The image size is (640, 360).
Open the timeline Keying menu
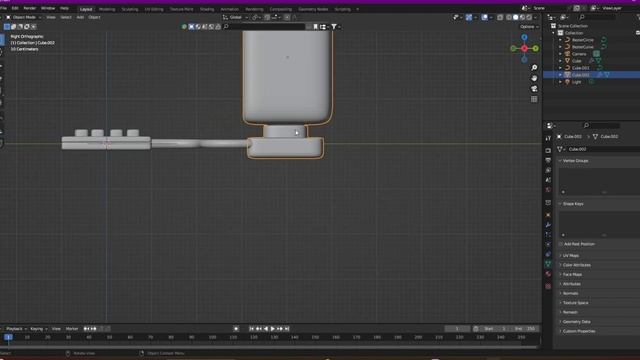(x=38, y=329)
